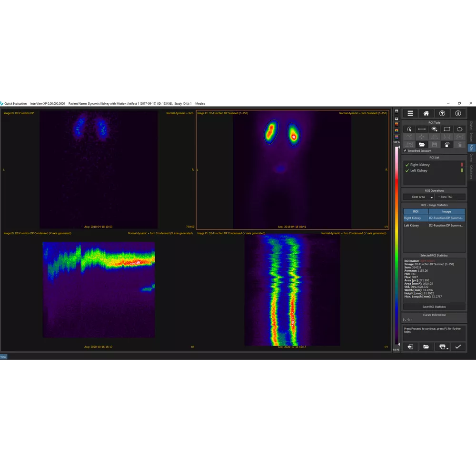Click the exit arrow icon at panel bottom

tap(410, 347)
